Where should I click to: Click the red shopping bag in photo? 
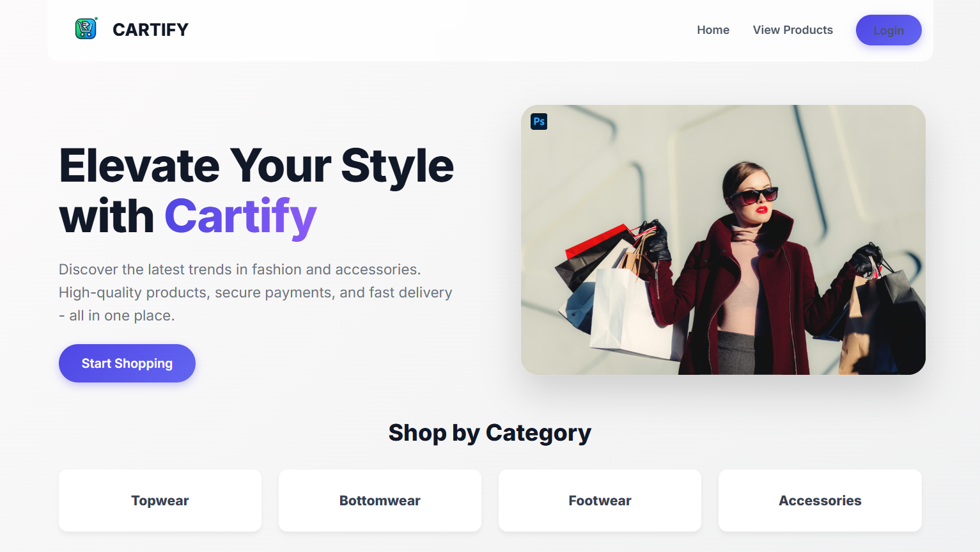tap(598, 241)
